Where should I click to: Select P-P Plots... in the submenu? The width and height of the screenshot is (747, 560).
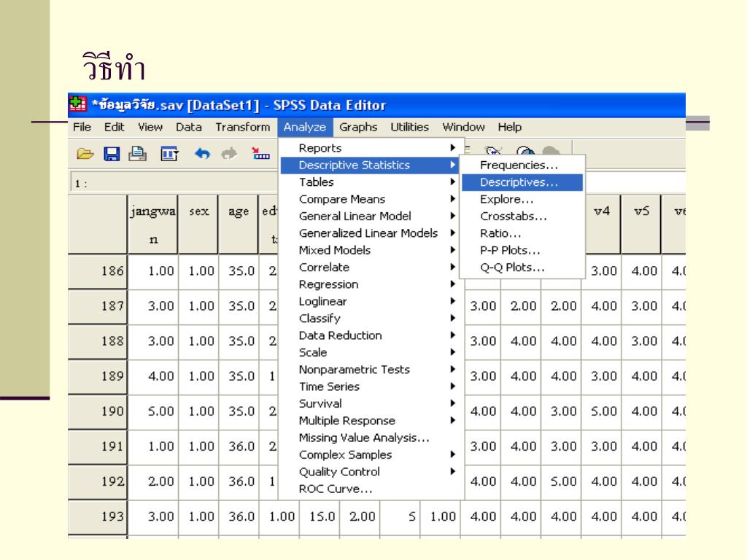coord(522,251)
